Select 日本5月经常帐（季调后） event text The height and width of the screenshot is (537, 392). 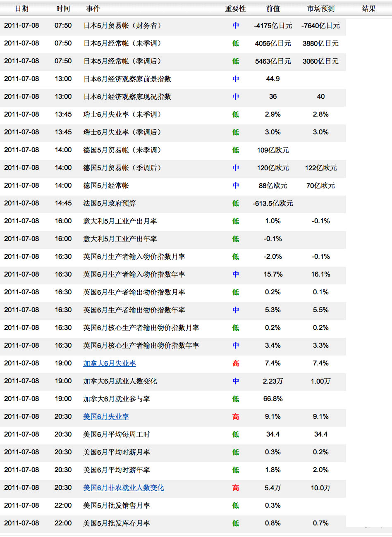(124, 61)
